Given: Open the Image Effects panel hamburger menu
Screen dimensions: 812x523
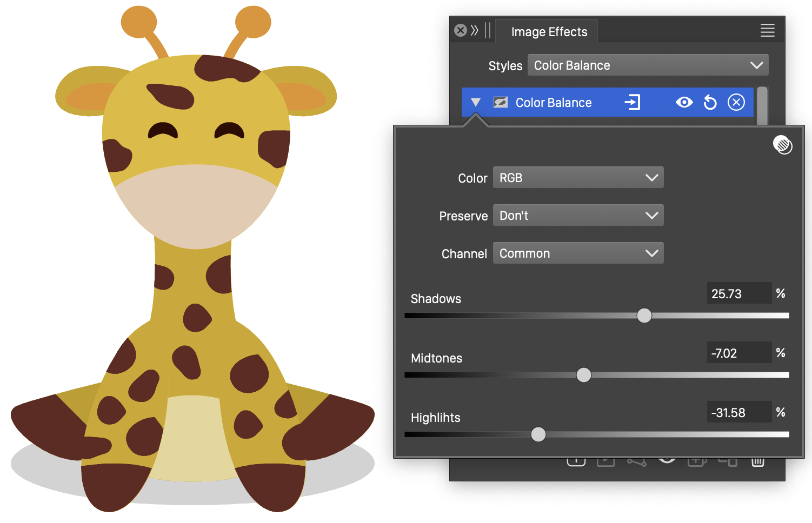Looking at the screenshot, I should (x=767, y=31).
